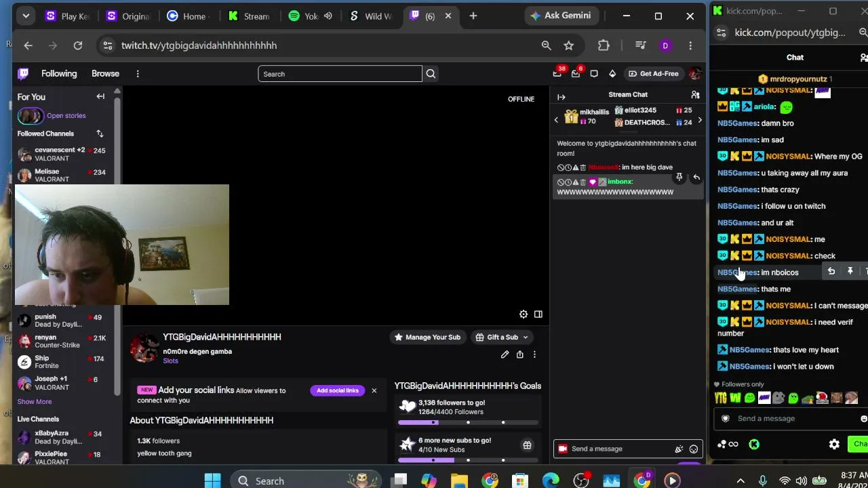Switch to the Wild W browser tab

pos(372,16)
